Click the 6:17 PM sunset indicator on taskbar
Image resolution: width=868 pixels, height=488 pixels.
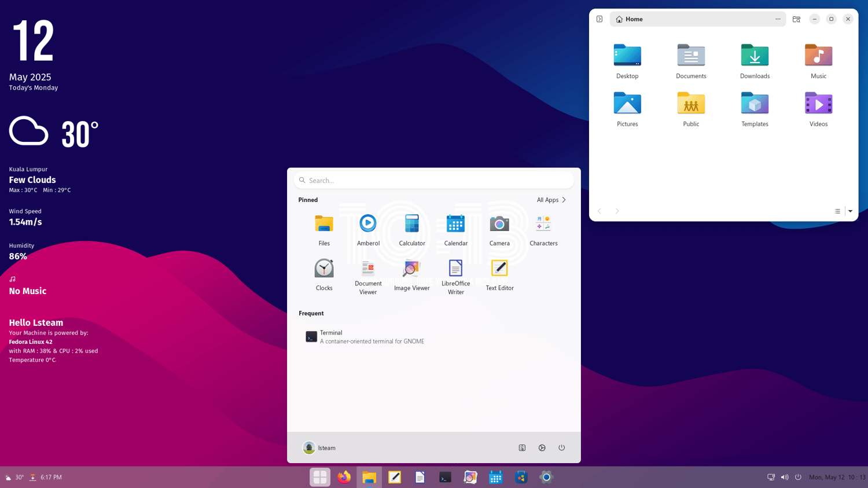[46, 478]
